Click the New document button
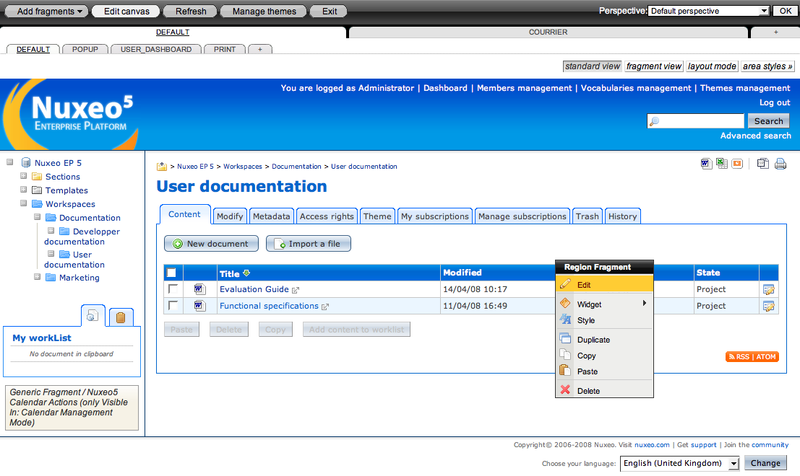Screen dimensions: 800x476 211,244
